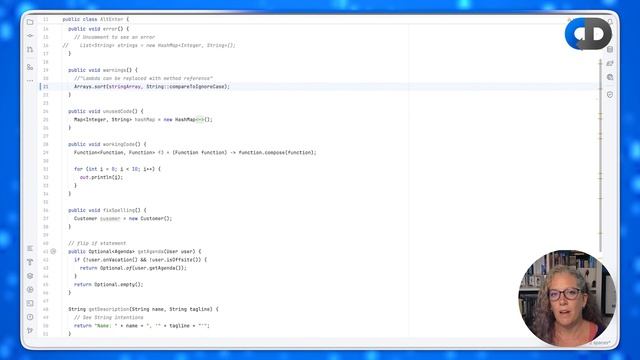Click the lined-list tool window icon in the lower-left sidebar
640x360 pixels.
[30, 249]
